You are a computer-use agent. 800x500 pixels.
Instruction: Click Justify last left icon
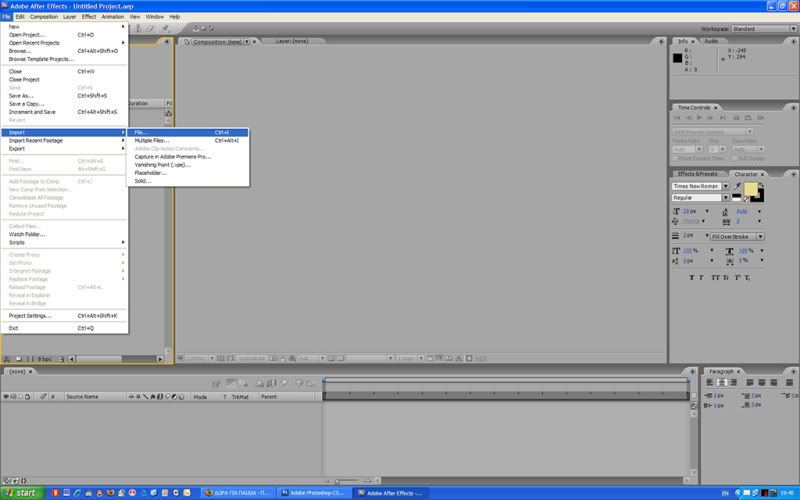coord(750,382)
